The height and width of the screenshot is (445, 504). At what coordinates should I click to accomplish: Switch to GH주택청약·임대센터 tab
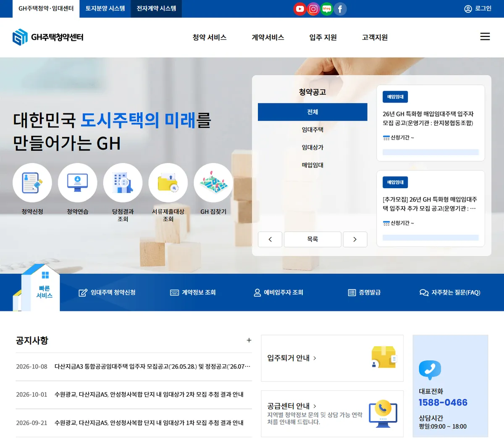[46, 8]
